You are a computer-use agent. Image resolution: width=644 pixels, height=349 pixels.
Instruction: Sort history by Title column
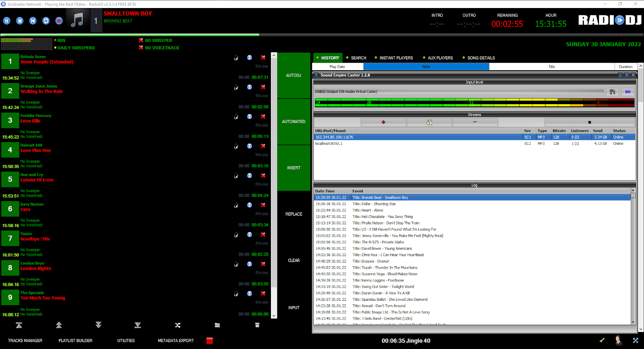552,67
